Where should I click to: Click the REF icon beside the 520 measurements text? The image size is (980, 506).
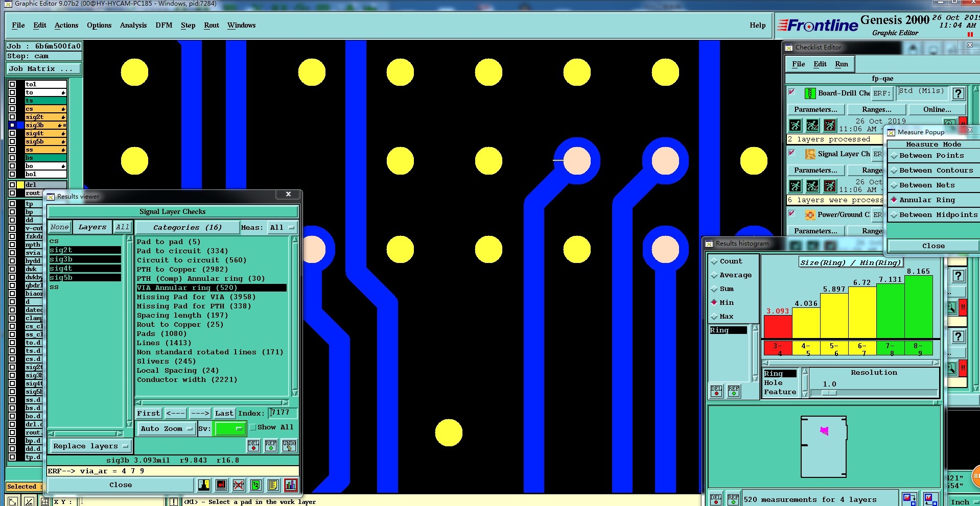pyautogui.click(x=733, y=499)
